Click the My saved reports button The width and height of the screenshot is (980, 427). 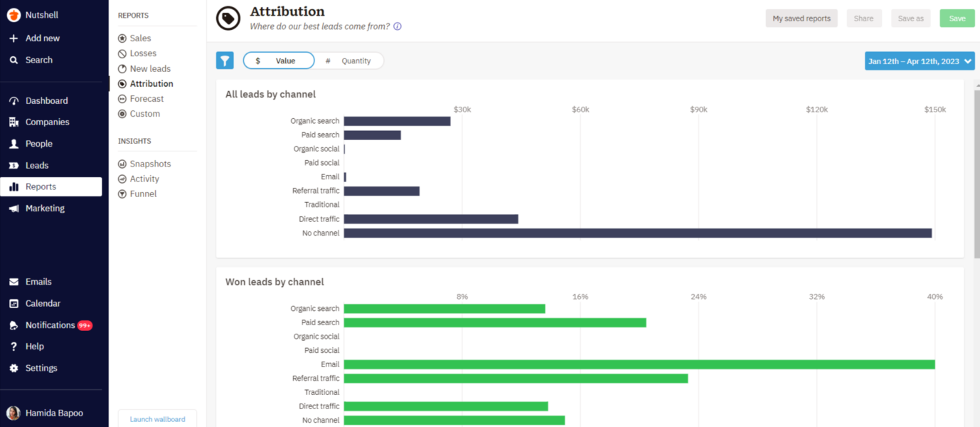[801, 18]
